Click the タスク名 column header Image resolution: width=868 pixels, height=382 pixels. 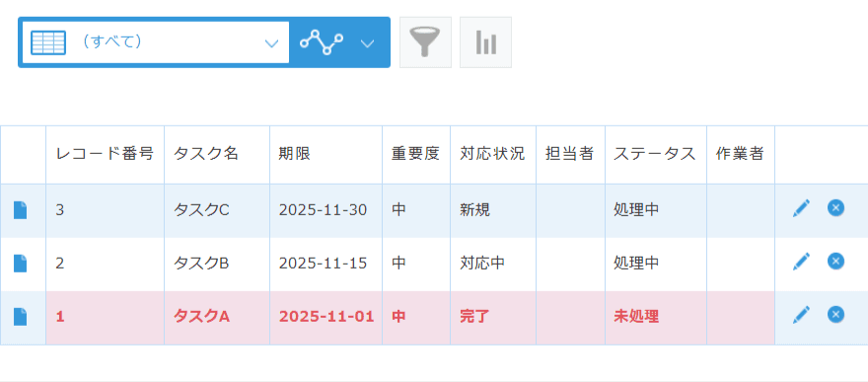pos(217,154)
